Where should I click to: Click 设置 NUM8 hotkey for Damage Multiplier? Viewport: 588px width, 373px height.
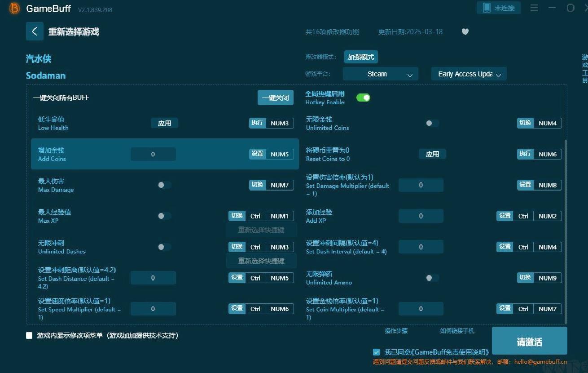point(539,185)
